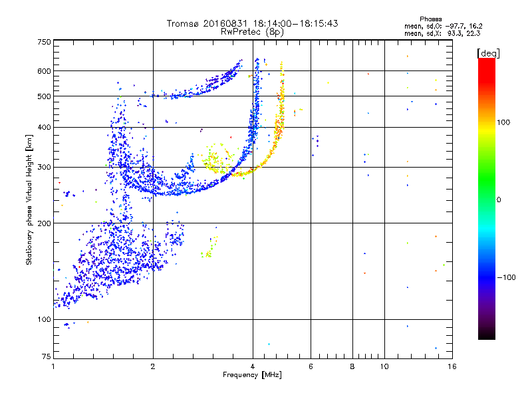
Task: Click the x-axis tick label '10'
Action: pyautogui.click(x=384, y=366)
